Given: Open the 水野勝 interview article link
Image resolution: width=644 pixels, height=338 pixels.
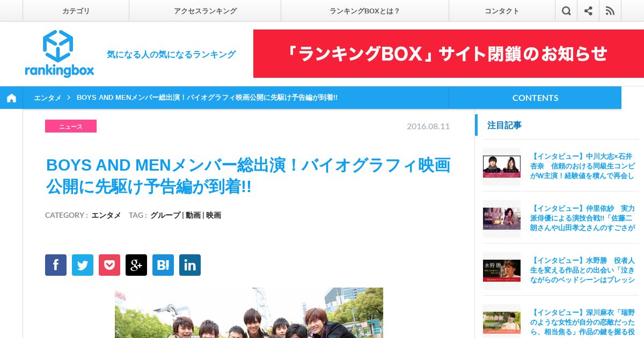Looking at the screenshot, I should [x=582, y=270].
